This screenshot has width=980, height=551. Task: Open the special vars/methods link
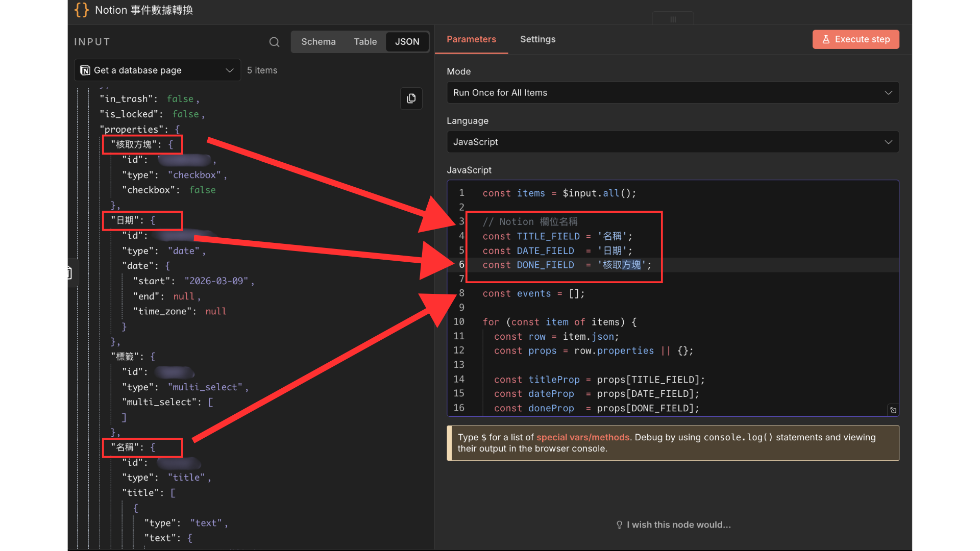click(582, 437)
